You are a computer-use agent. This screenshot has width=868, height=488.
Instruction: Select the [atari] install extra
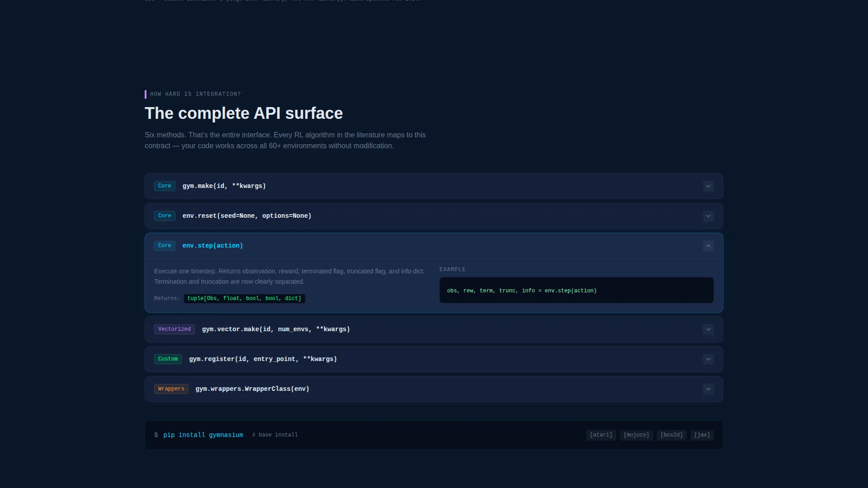click(601, 435)
